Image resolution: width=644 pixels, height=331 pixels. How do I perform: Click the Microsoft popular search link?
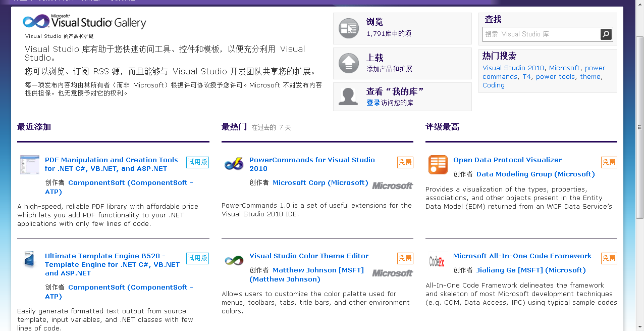[x=564, y=68]
